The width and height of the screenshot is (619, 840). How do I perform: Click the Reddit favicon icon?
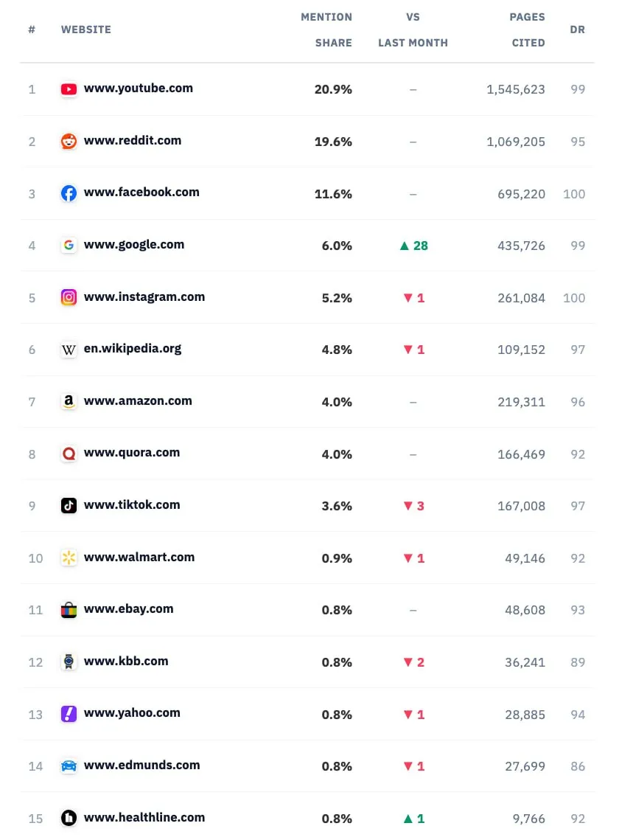pyautogui.click(x=69, y=142)
